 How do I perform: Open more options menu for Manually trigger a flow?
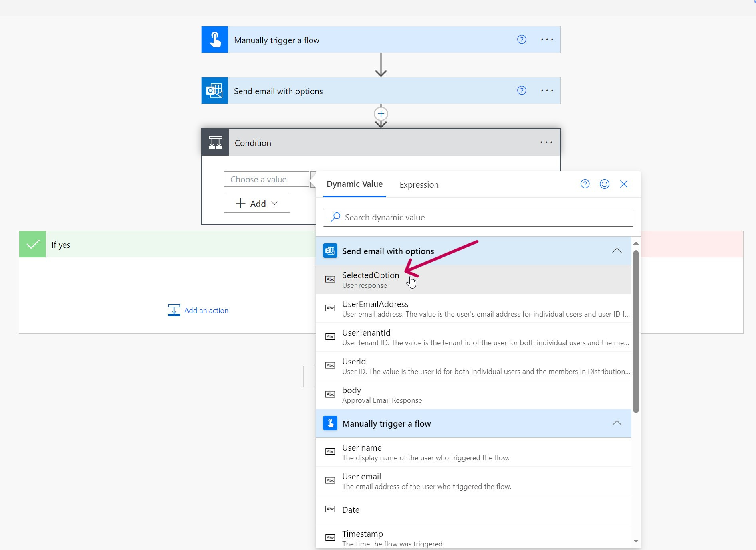pyautogui.click(x=547, y=39)
